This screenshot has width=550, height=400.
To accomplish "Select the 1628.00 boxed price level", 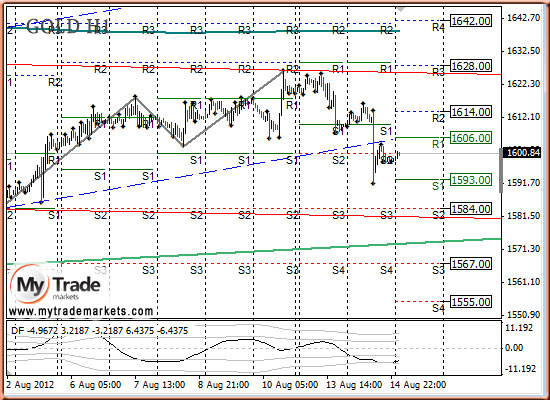I will pyautogui.click(x=471, y=66).
